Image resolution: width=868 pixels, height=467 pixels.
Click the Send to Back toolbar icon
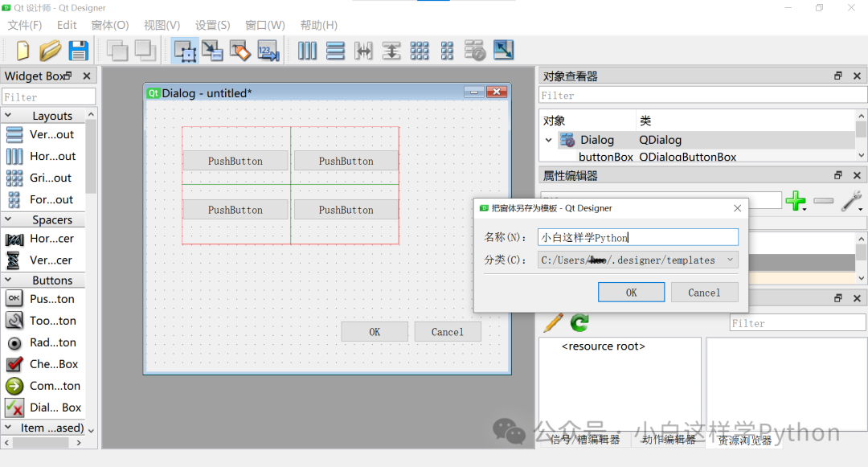click(117, 51)
